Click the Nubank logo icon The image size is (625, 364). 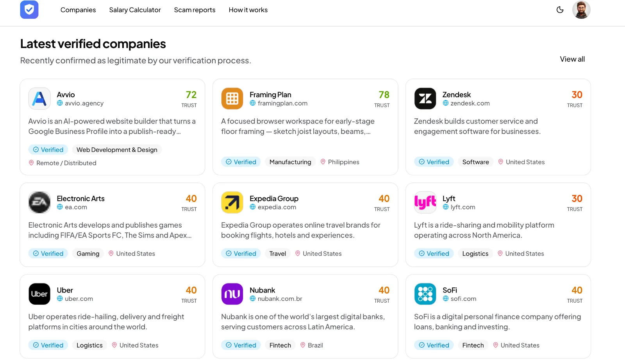(x=232, y=294)
